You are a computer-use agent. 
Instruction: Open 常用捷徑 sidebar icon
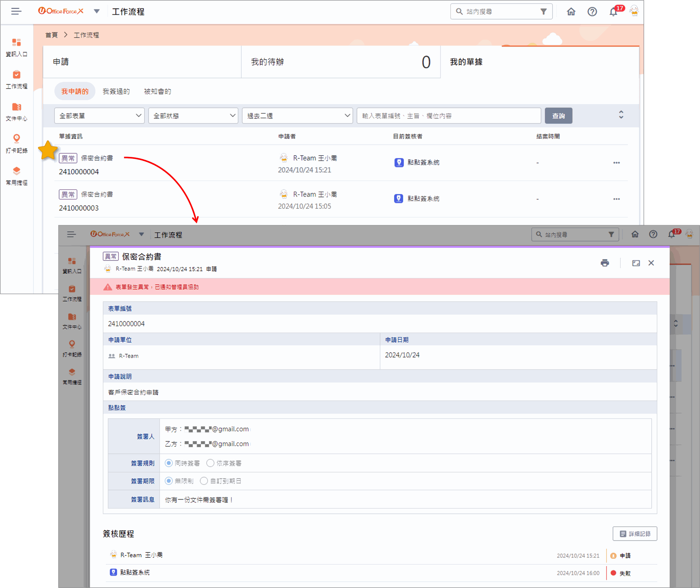[x=16, y=176]
